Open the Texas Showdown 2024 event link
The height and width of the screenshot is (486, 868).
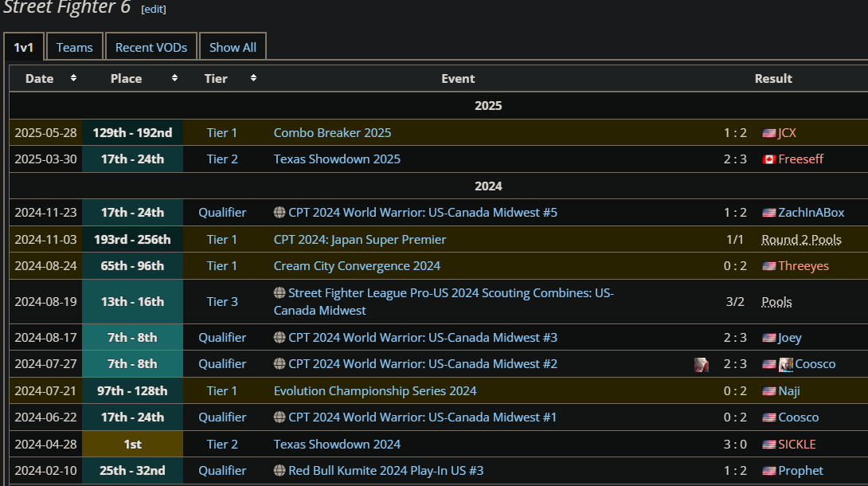tap(337, 445)
